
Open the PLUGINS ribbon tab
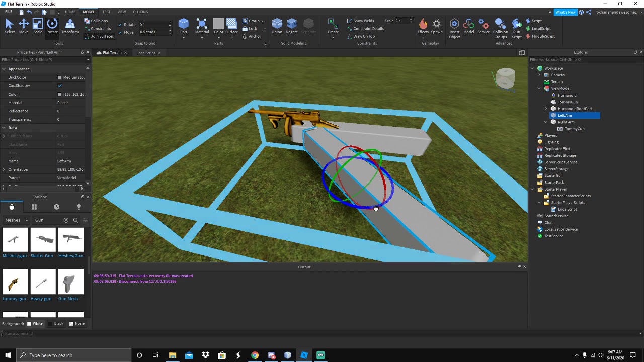140,12
